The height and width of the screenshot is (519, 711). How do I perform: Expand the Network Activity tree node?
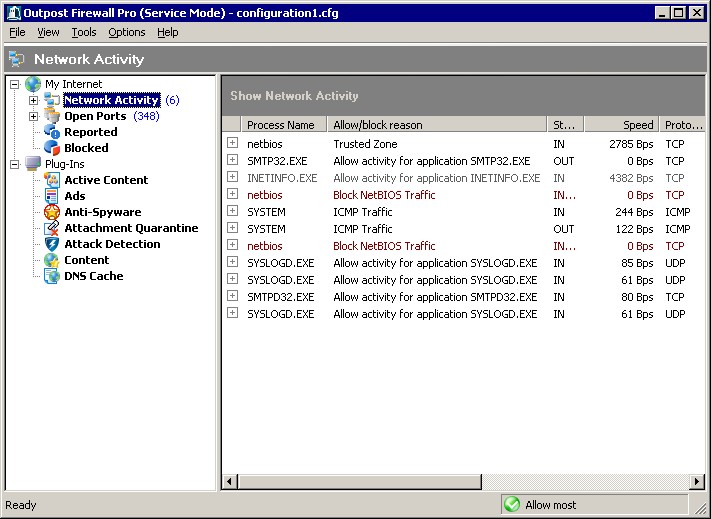pyautogui.click(x=34, y=100)
